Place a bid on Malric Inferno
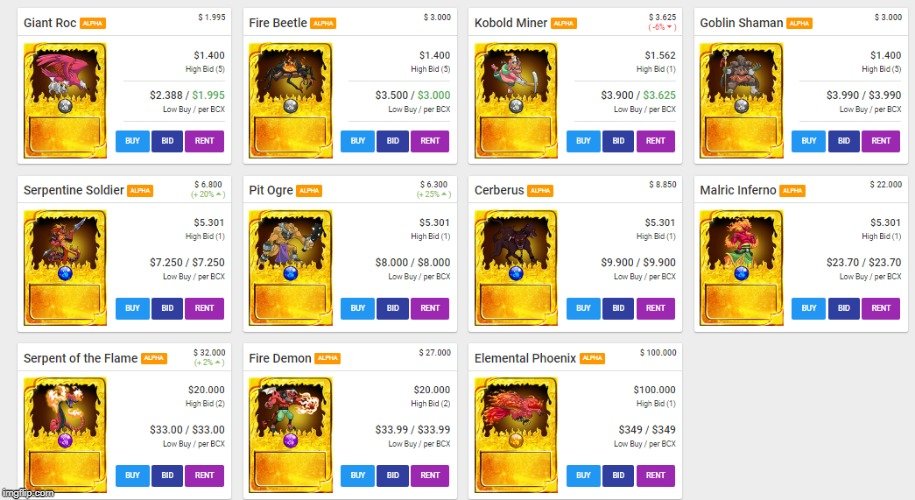 pyautogui.click(x=844, y=308)
